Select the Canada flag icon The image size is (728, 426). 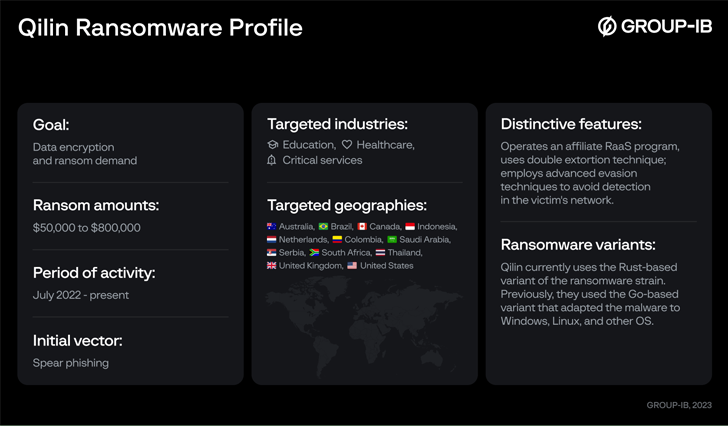[362, 227]
